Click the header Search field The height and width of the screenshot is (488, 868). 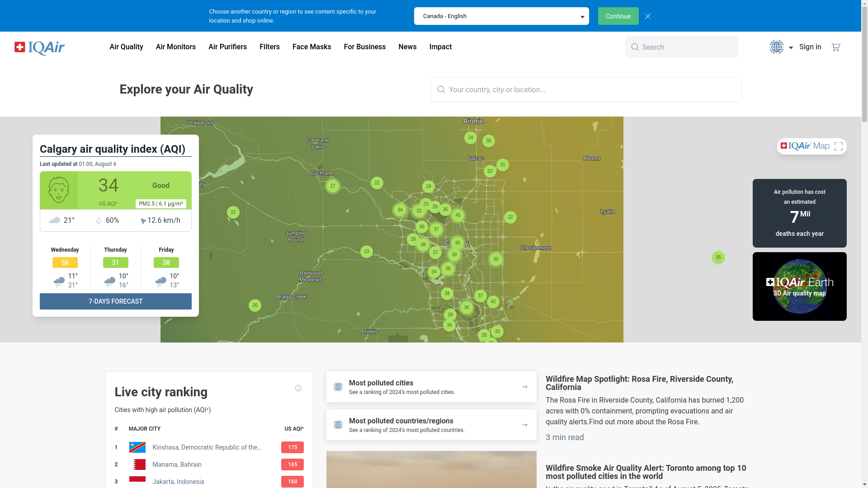[x=682, y=47]
